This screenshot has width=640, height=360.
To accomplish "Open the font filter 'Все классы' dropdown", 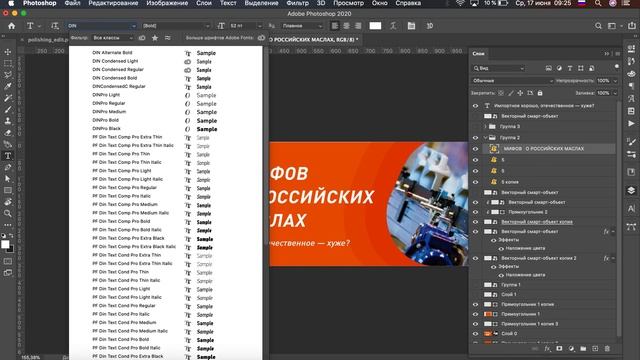I will pos(113,38).
